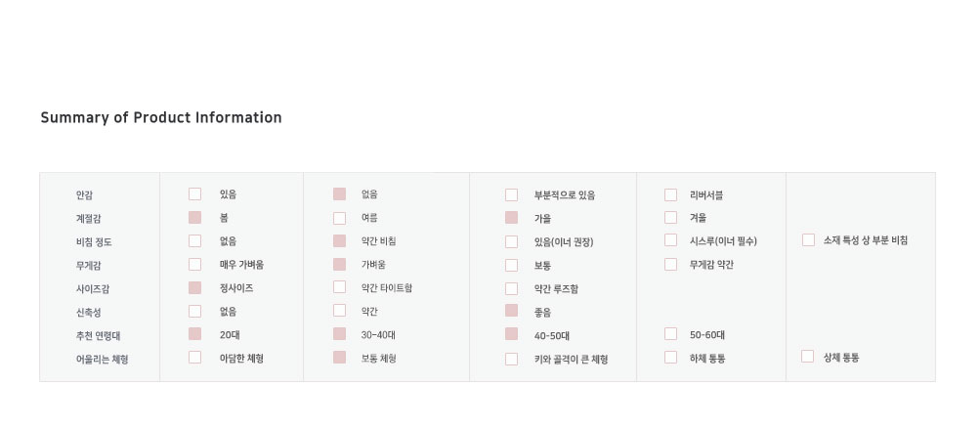
Task: Enable the 리버서블 checkbox
Action: point(671,194)
